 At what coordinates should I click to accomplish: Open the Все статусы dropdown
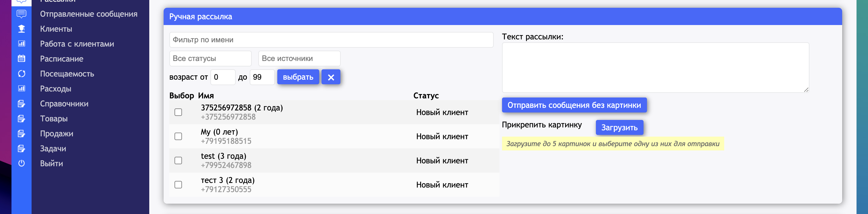coord(210,59)
